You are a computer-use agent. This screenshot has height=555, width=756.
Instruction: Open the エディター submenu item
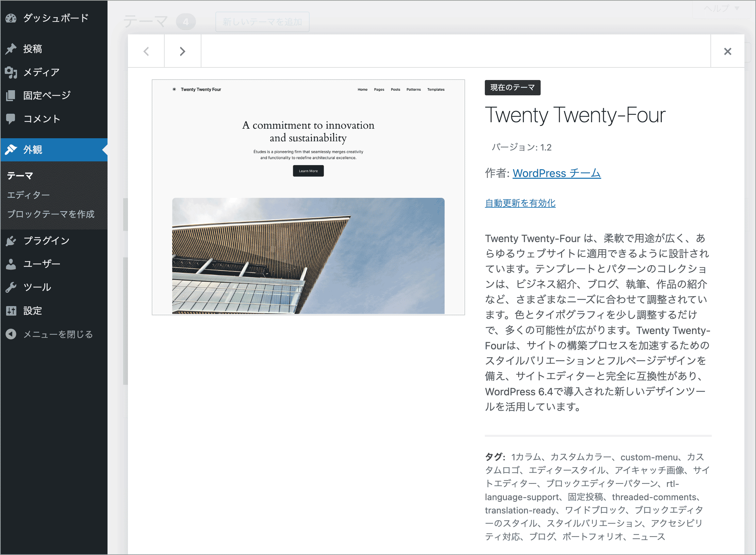tap(29, 195)
